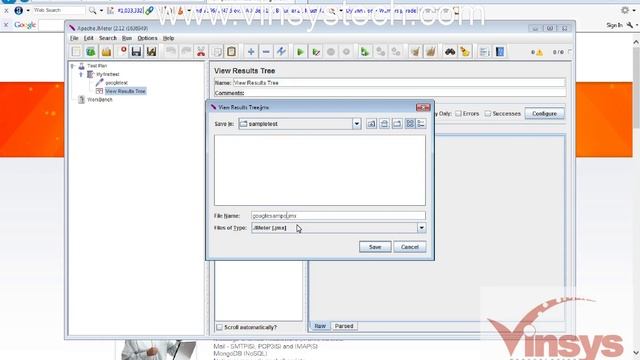Click the warning triangle error counter icon
The image size is (640, 360).
tap(540, 52)
